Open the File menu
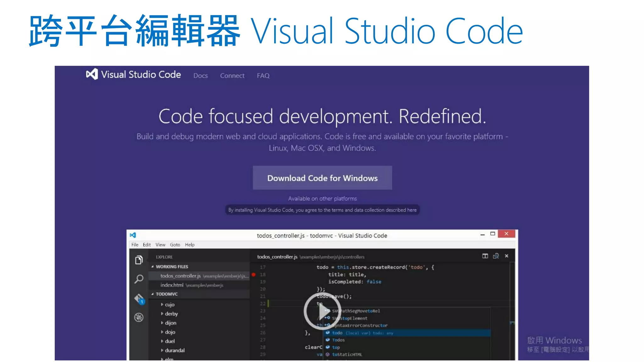The width and height of the screenshot is (644, 362). 135,245
